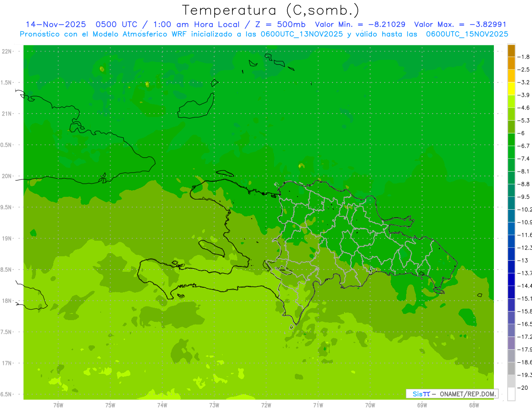Click the '0600UTC_15NOV2025' valid-until time
Viewport: 532px width, 411px height.
[x=467, y=34]
